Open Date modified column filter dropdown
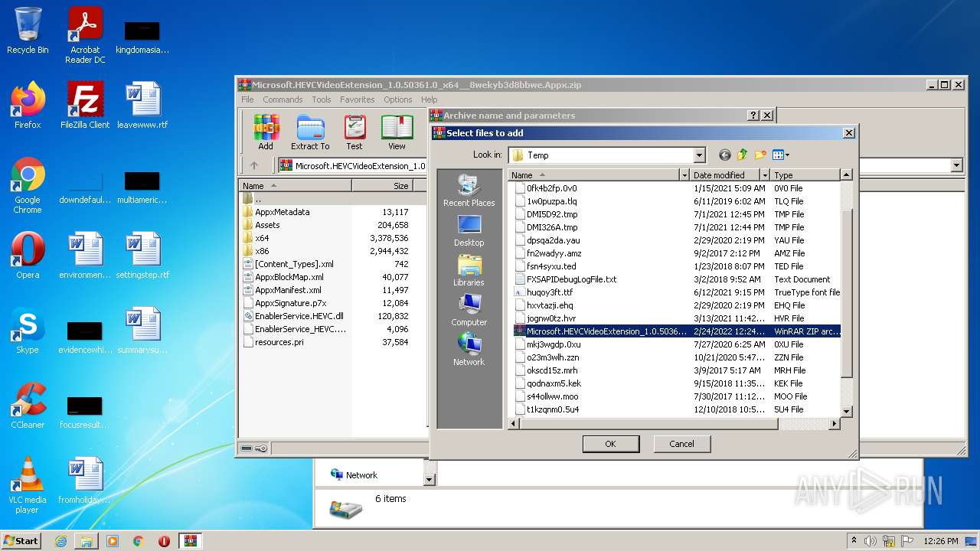The image size is (980, 551). coord(764,175)
